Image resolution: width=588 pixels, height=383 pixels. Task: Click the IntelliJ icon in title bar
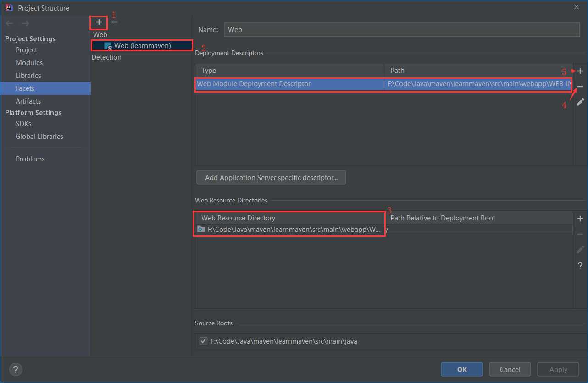pyautogui.click(x=9, y=8)
